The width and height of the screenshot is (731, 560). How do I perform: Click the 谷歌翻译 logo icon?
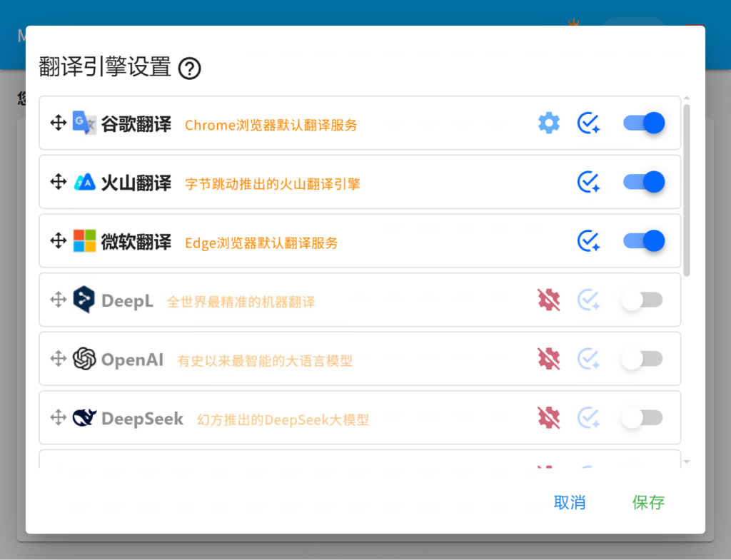[x=84, y=123]
